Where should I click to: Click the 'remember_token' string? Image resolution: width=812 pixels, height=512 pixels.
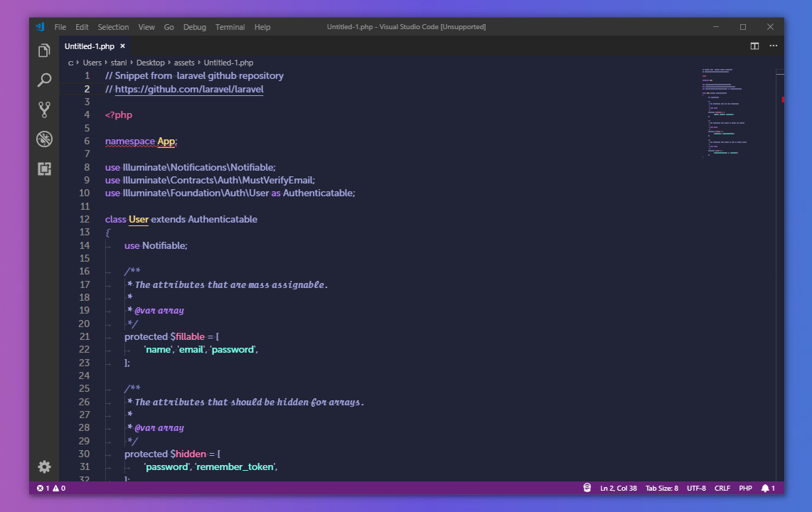(235, 466)
